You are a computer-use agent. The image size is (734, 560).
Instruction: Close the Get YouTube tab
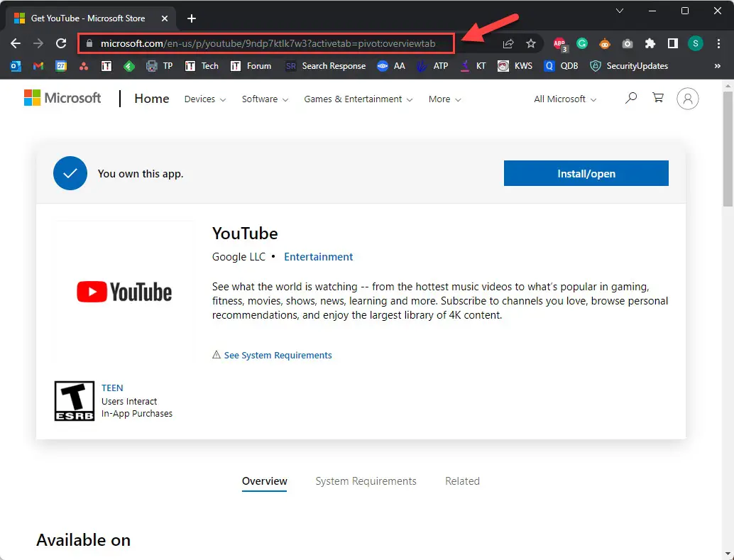[x=165, y=18]
